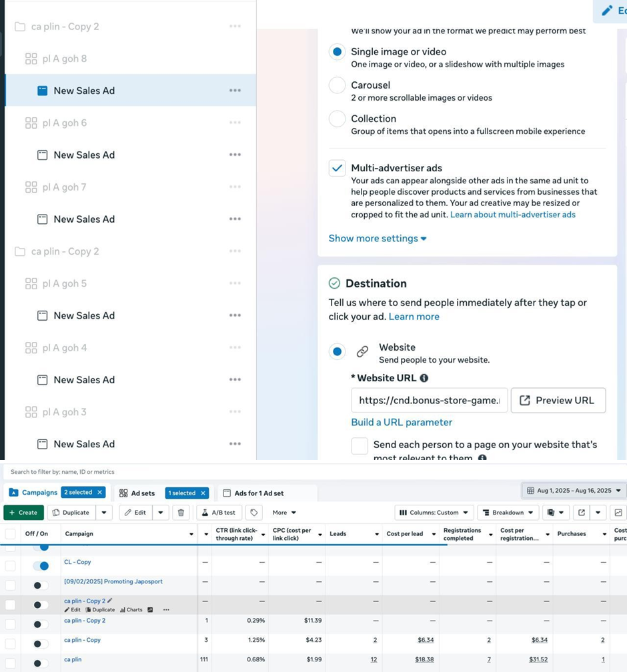Click the export share icon in toolbar
Image resolution: width=627 pixels, height=672 pixels.
tap(581, 513)
